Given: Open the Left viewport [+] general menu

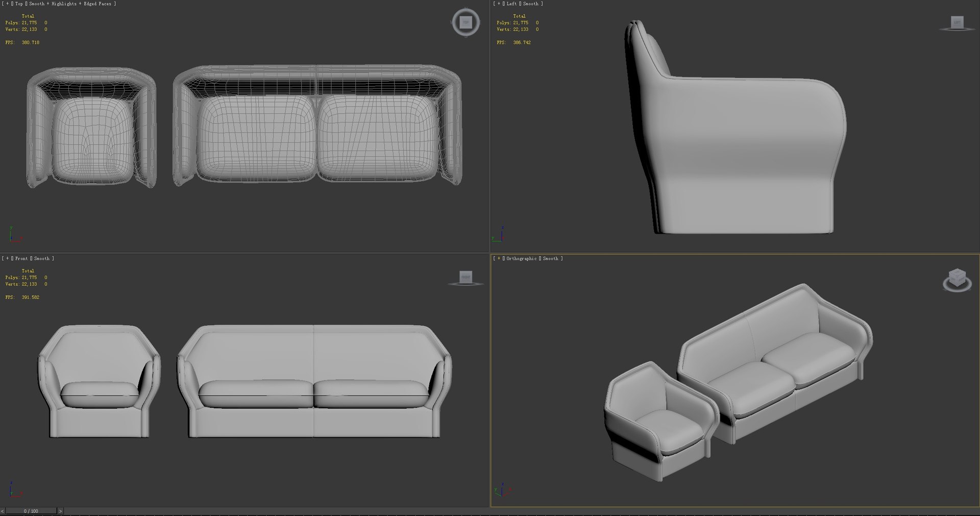Looking at the screenshot, I should (499, 4).
